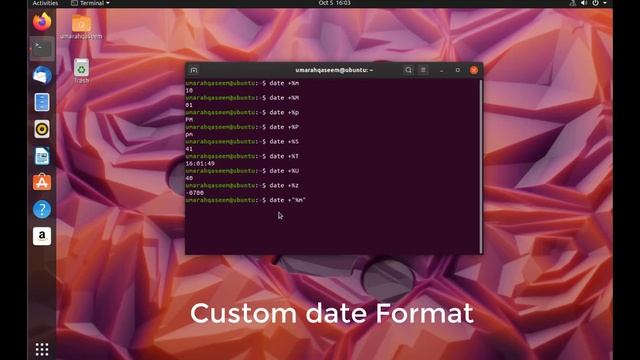Show Applications grid at dock bottom
This screenshot has height=360, width=640.
click(42, 349)
